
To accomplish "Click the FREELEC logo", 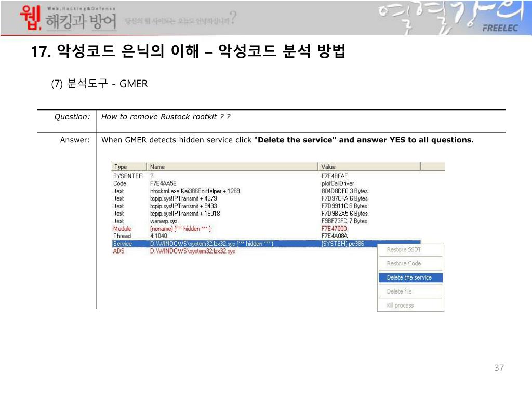I will click(x=500, y=28).
